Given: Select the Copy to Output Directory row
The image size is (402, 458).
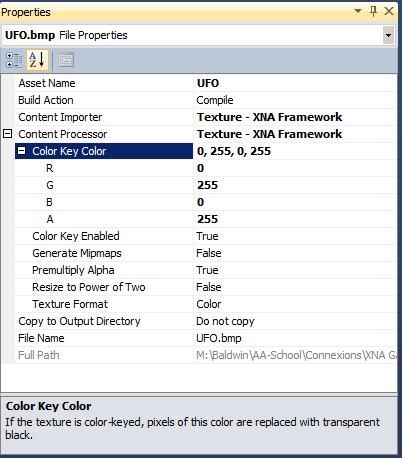Looking at the screenshot, I should click(x=206, y=321).
